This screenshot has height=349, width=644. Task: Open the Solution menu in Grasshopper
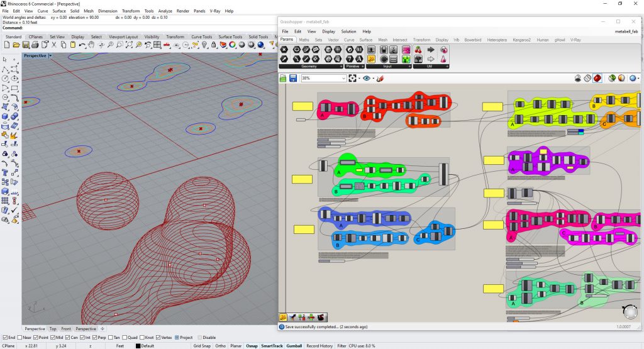point(348,31)
